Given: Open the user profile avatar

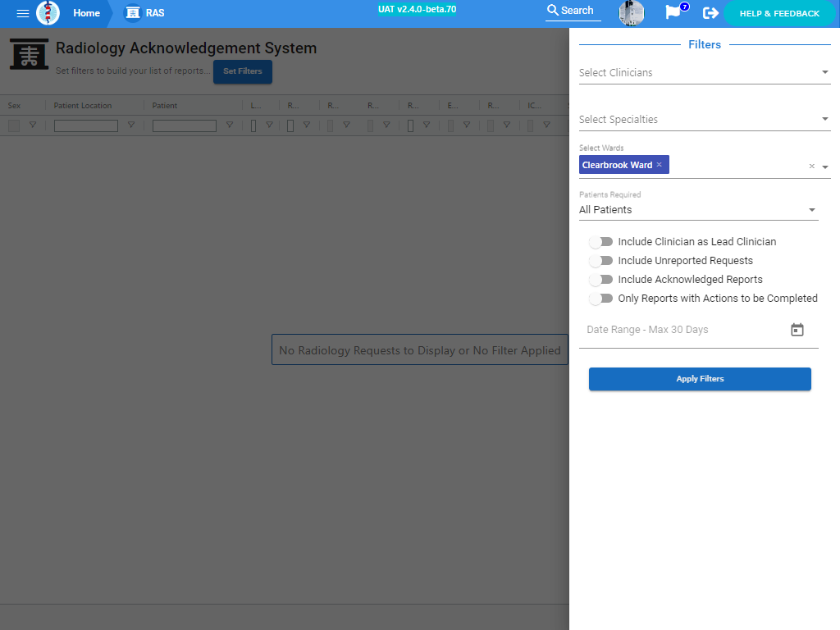Looking at the screenshot, I should [631, 13].
